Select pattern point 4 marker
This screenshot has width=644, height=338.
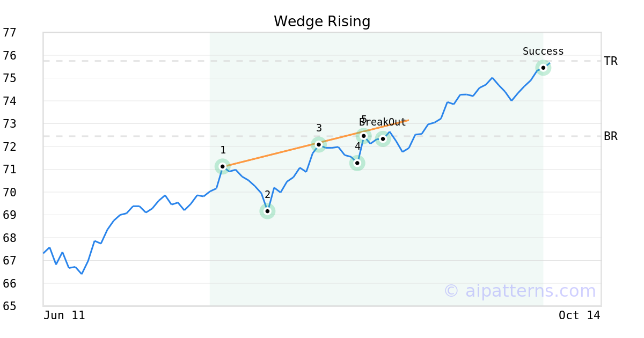[x=357, y=163]
